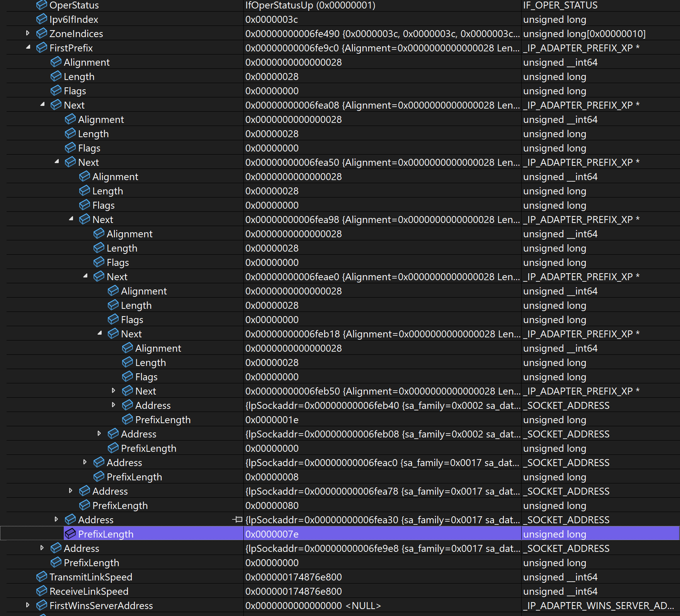Expand the ZoneIndices node
The image size is (680, 616).
pyautogui.click(x=27, y=33)
